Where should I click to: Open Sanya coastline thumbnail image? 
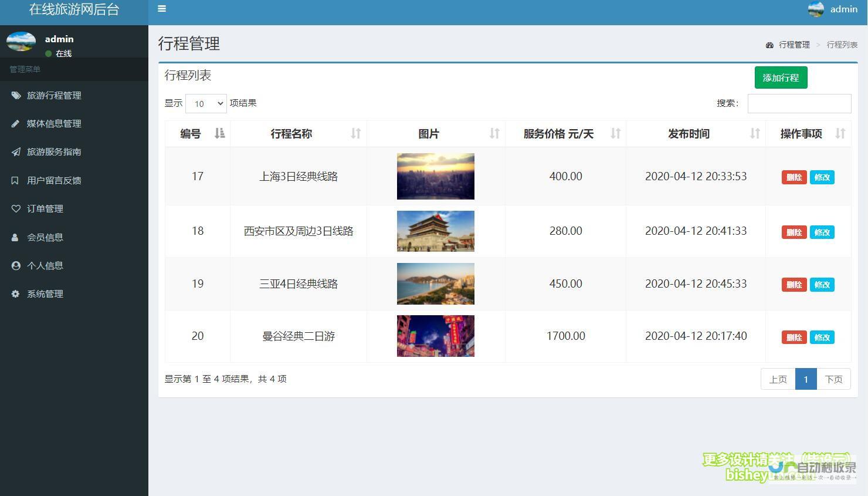coord(436,284)
